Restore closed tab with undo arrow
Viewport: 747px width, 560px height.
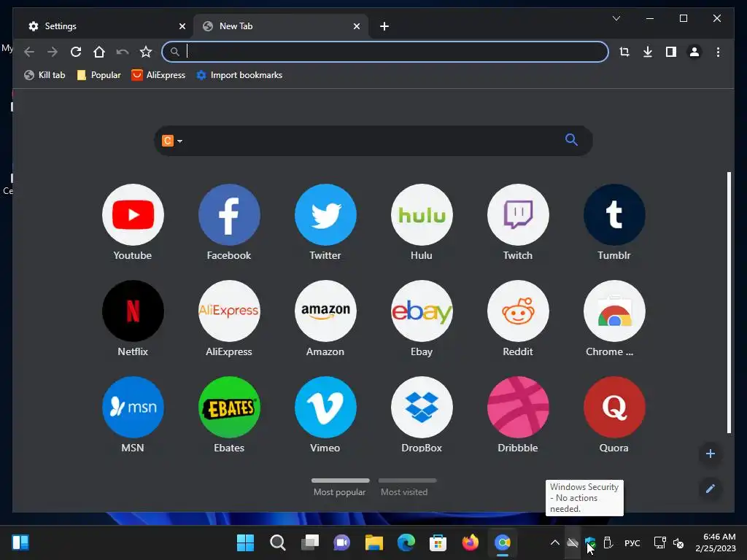coord(123,52)
